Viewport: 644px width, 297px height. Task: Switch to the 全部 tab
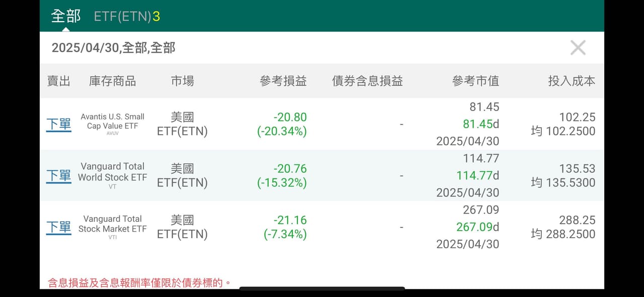pyautogui.click(x=66, y=16)
